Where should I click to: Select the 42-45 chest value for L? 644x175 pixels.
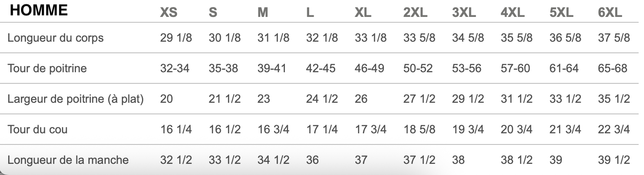pos(321,68)
